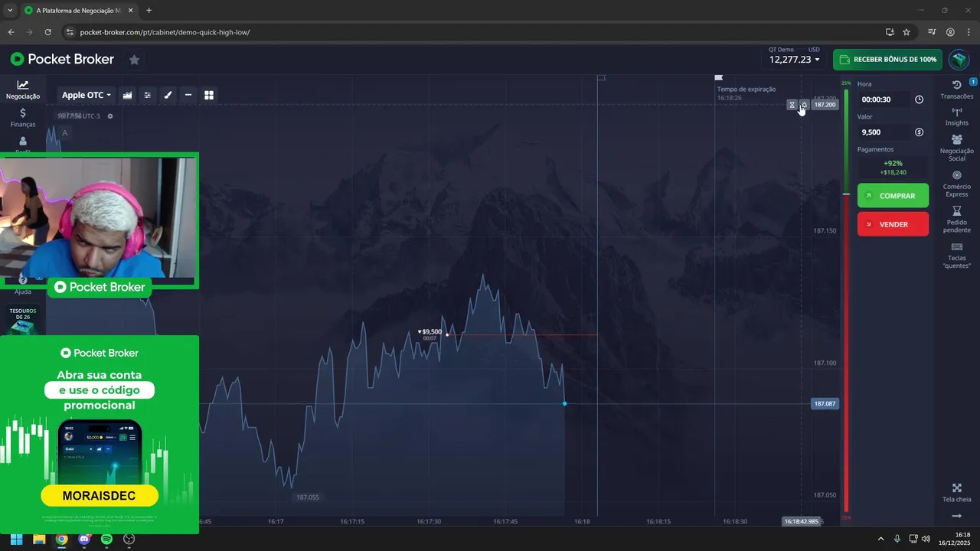Image resolution: width=980 pixels, height=551 pixels.
Task: Expand the Apple OTC asset selector
Action: (87, 95)
